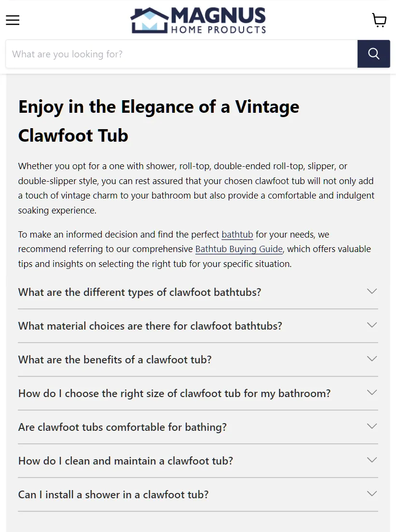Click the search magnifier button

pos(373,53)
